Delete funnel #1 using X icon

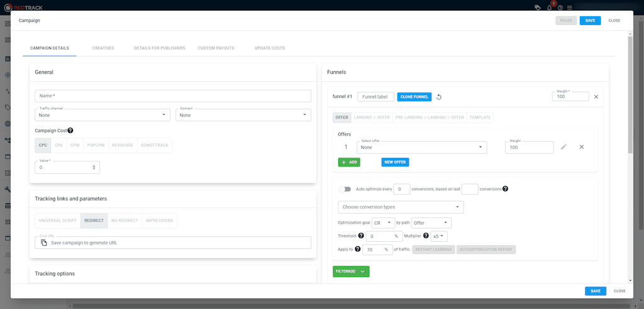(x=596, y=97)
